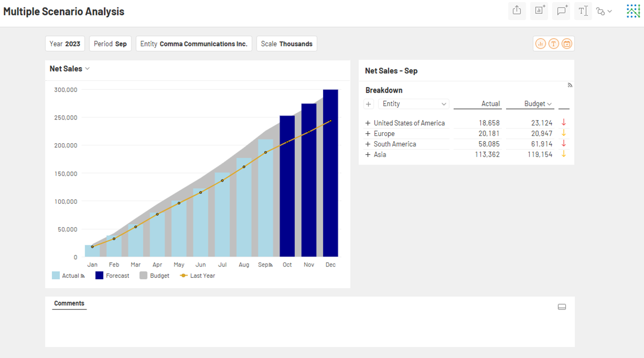
Task: Click the Year 2023 filter button
Action: tap(65, 44)
